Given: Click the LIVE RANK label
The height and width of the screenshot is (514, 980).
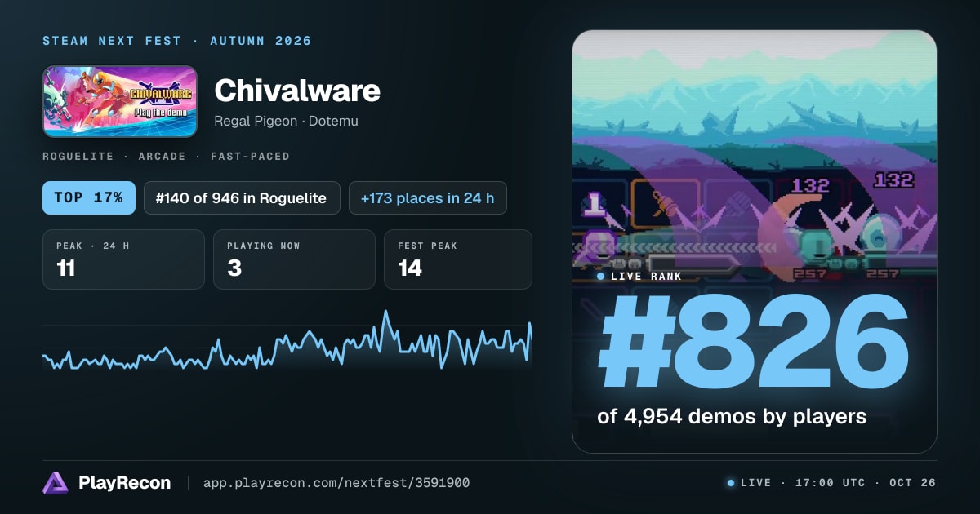Looking at the screenshot, I should (x=646, y=277).
